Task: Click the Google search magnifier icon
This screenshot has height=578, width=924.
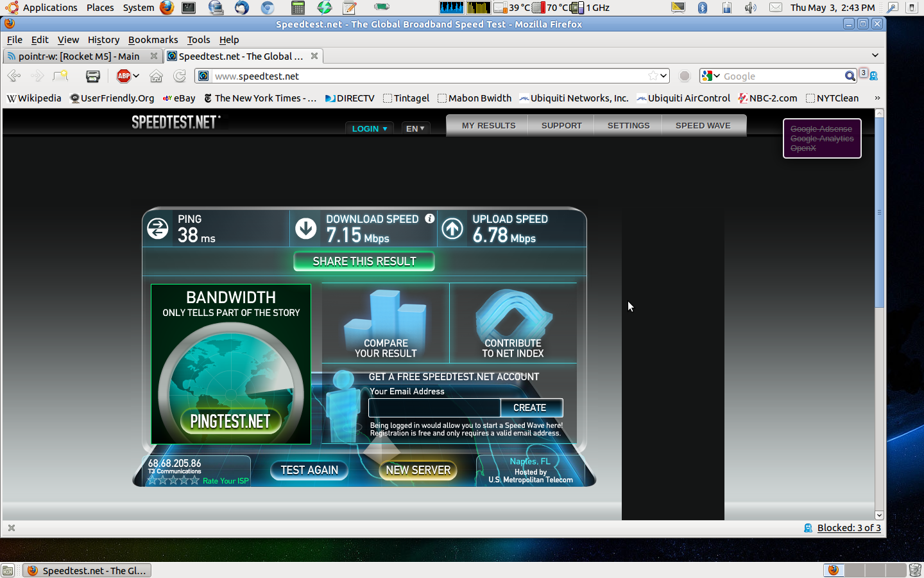Action: click(850, 76)
